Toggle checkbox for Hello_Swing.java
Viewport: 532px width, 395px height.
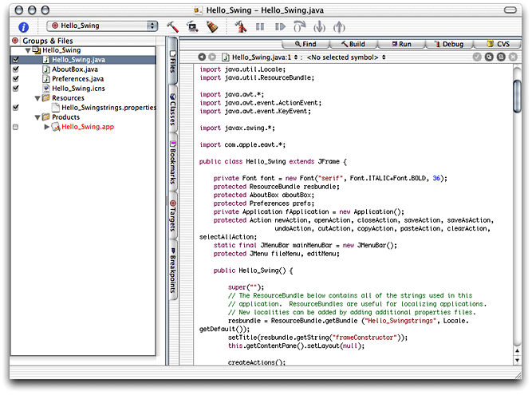pos(16,60)
